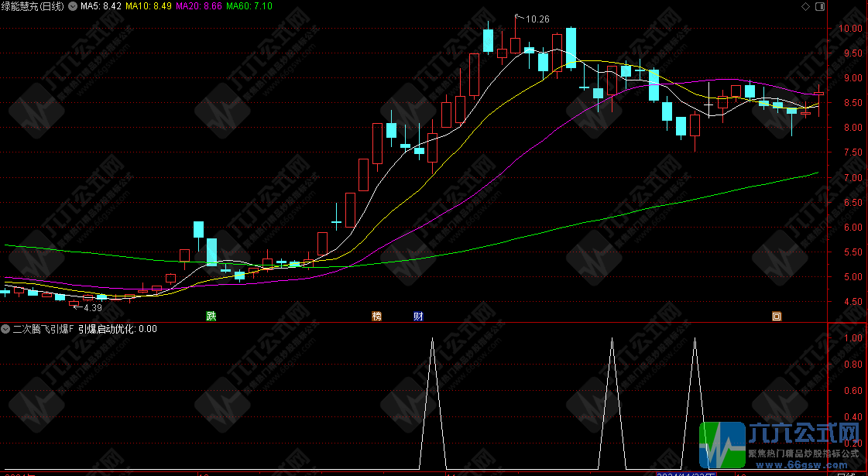Image resolution: width=868 pixels, height=476 pixels.
Task: Select the magenta MA20 indicator label
Action: (199, 6)
